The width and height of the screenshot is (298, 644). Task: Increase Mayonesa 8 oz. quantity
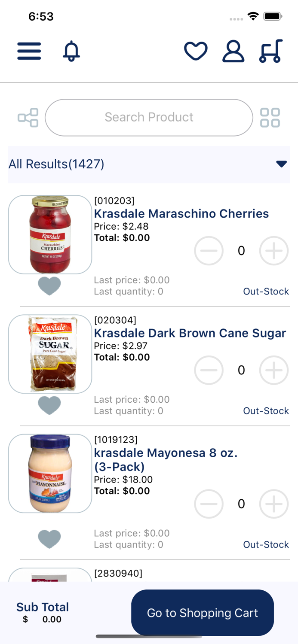point(273,504)
